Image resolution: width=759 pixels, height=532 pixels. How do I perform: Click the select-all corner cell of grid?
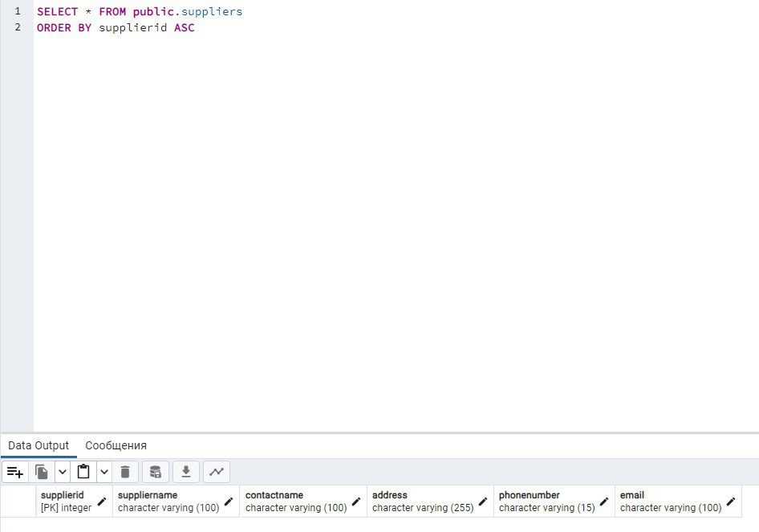(18, 502)
